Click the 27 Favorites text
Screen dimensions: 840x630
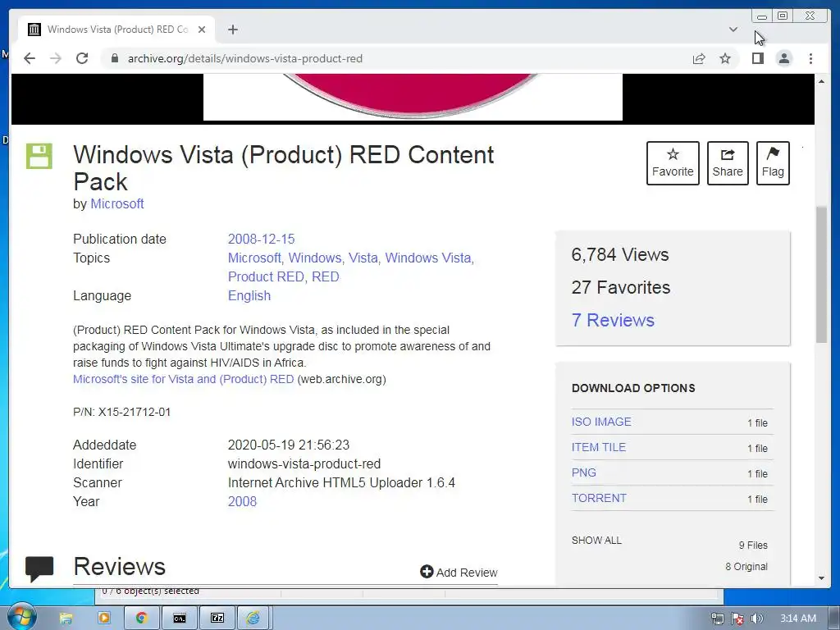point(620,287)
